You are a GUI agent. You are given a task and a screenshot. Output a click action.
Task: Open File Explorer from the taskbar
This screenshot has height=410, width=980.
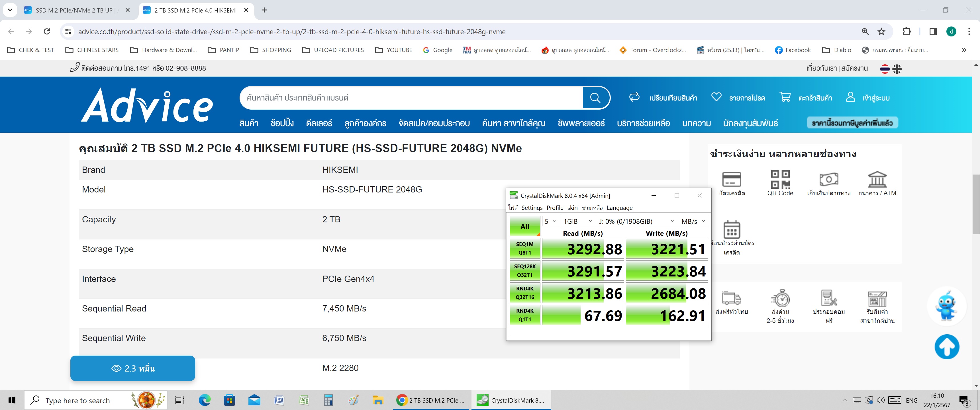378,400
